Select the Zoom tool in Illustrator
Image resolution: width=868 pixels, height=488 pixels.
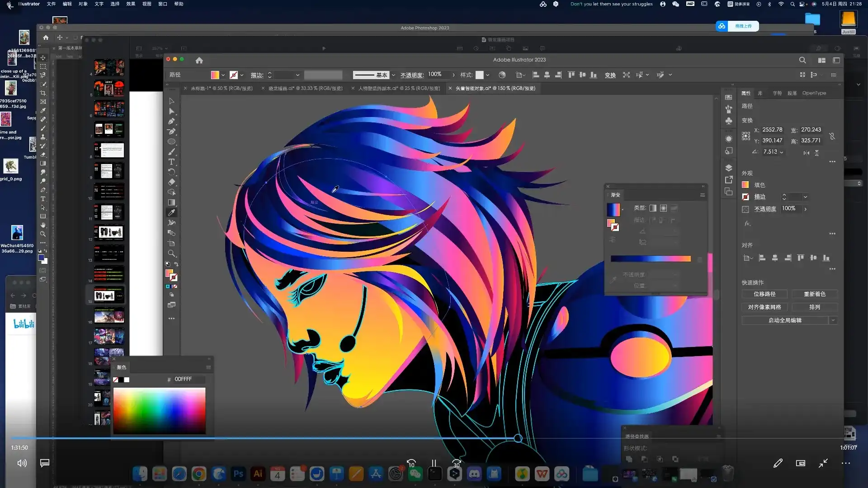click(x=171, y=253)
